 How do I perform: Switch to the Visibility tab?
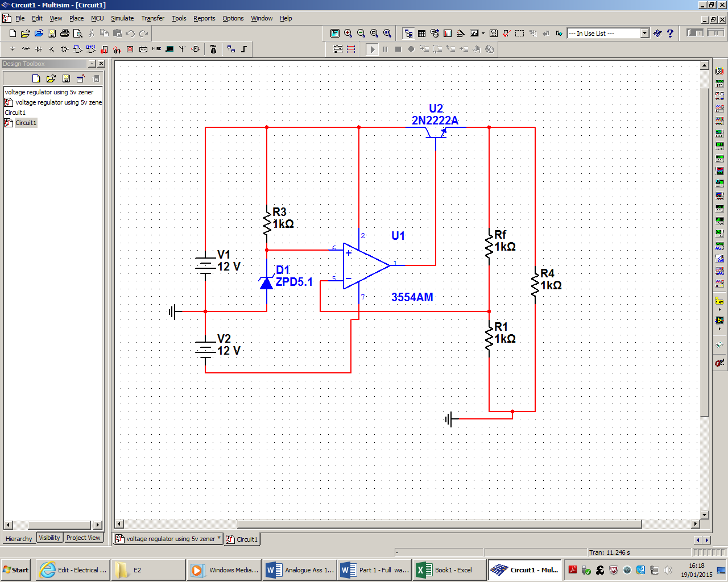point(49,538)
